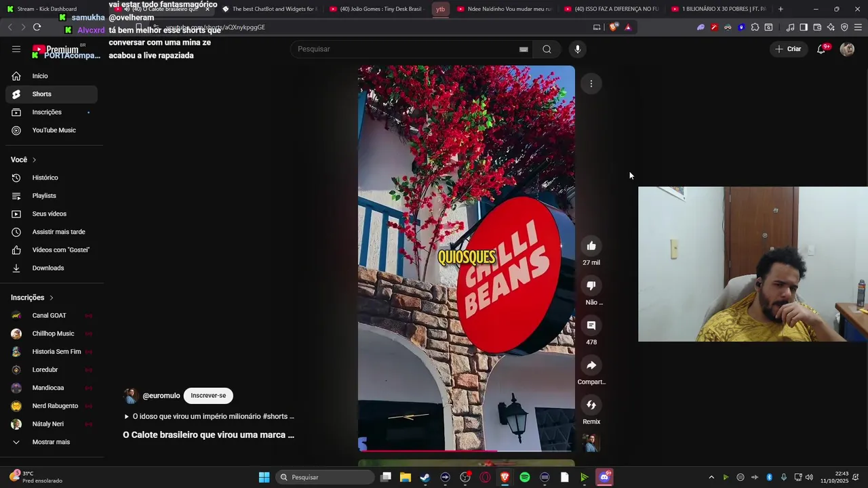Go back in browser history
The width and height of the screenshot is (868, 488).
pyautogui.click(x=9, y=27)
